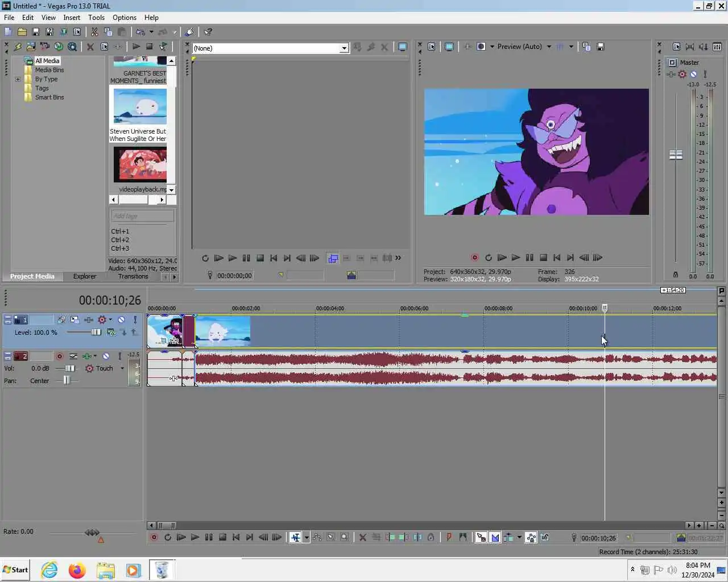Open the File menu
Viewport: 728px width, 582px height.
tap(9, 18)
